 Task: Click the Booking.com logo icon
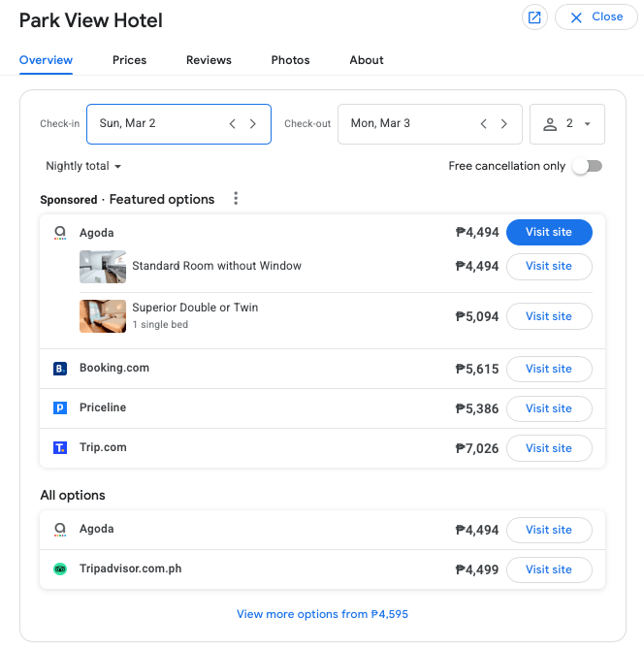click(x=60, y=368)
